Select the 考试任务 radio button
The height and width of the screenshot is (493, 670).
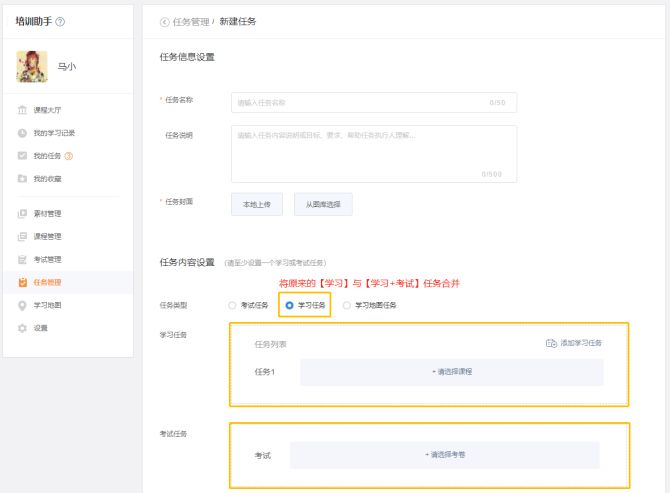pyautogui.click(x=233, y=305)
